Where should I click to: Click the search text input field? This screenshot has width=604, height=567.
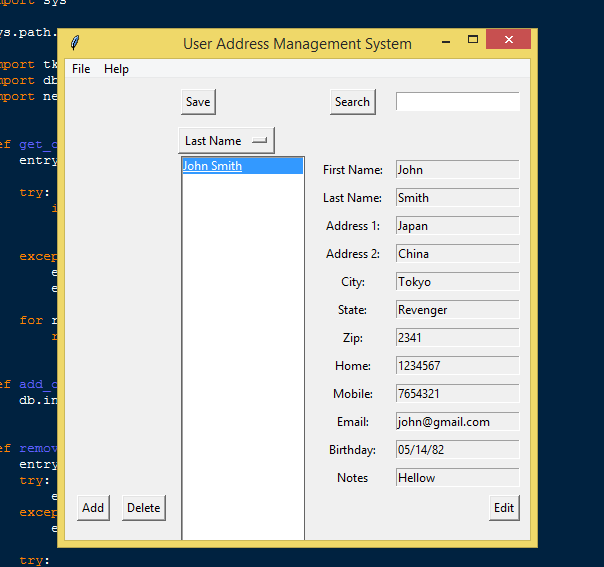point(457,102)
